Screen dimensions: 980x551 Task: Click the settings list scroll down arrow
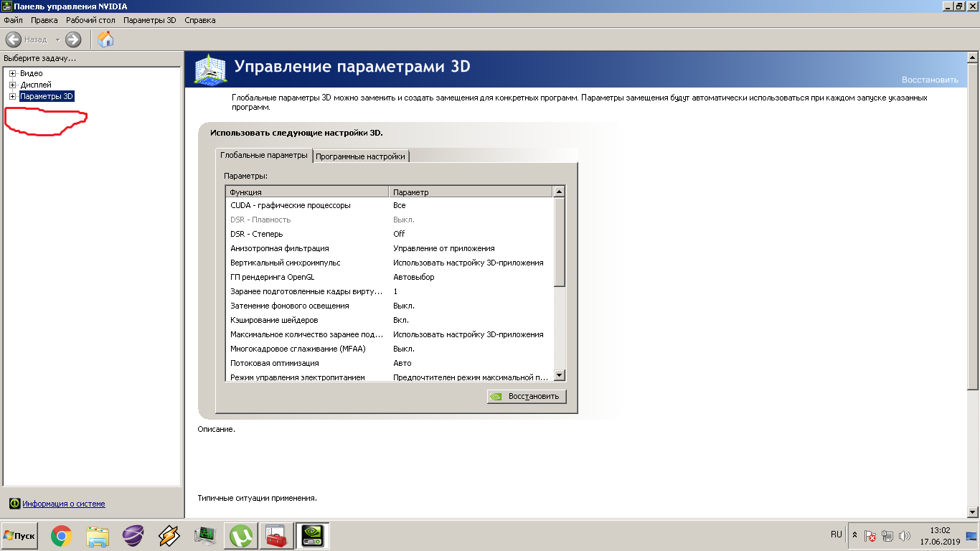[x=560, y=375]
